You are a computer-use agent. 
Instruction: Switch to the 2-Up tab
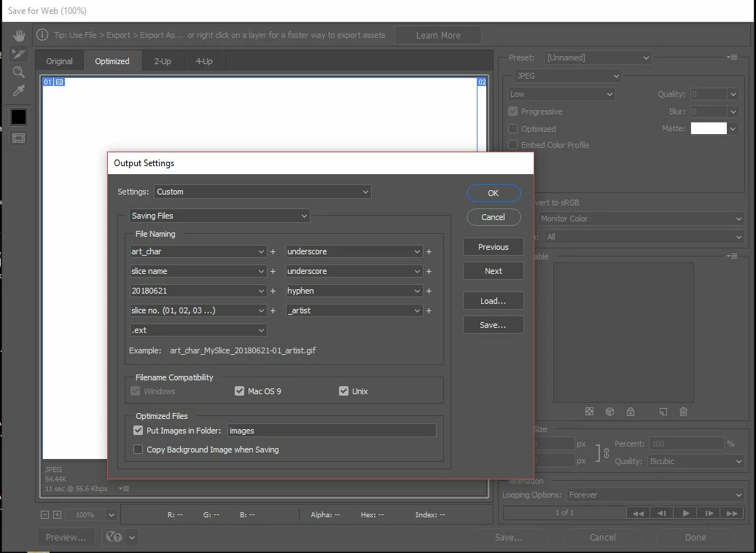163,61
